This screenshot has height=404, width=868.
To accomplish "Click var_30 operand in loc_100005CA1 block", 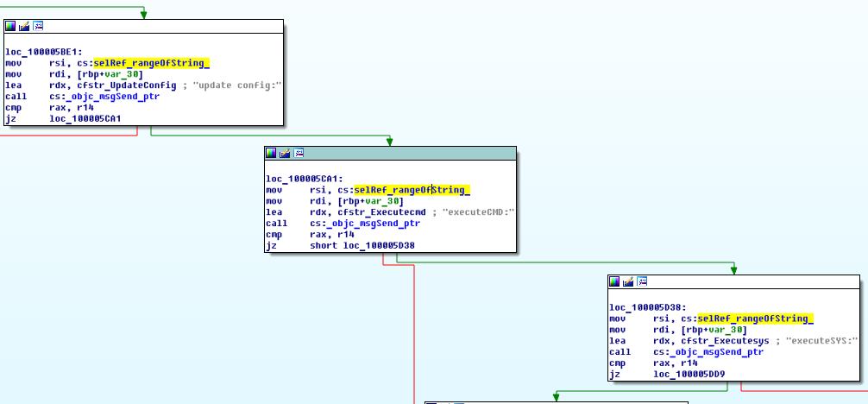I will click(x=382, y=201).
